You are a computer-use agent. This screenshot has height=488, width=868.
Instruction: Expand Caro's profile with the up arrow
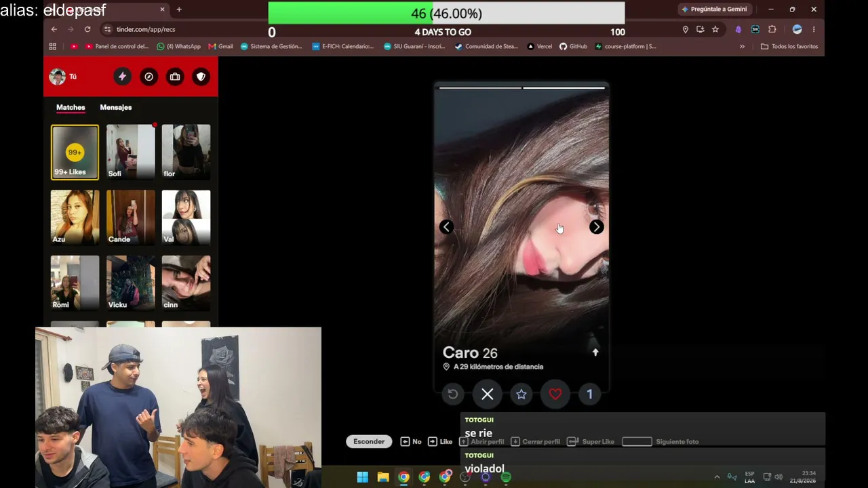[595, 352]
